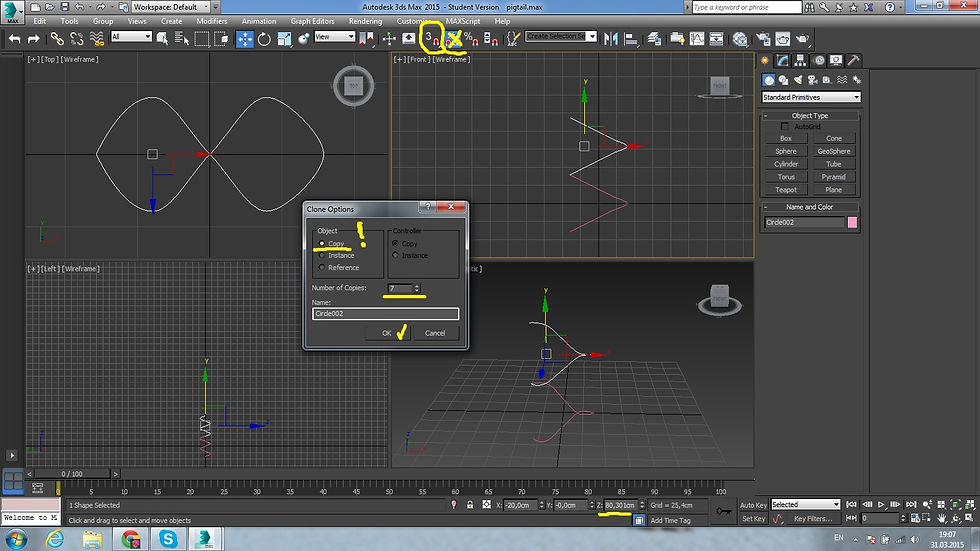Collapse the Name and Color rollout

tap(810, 207)
